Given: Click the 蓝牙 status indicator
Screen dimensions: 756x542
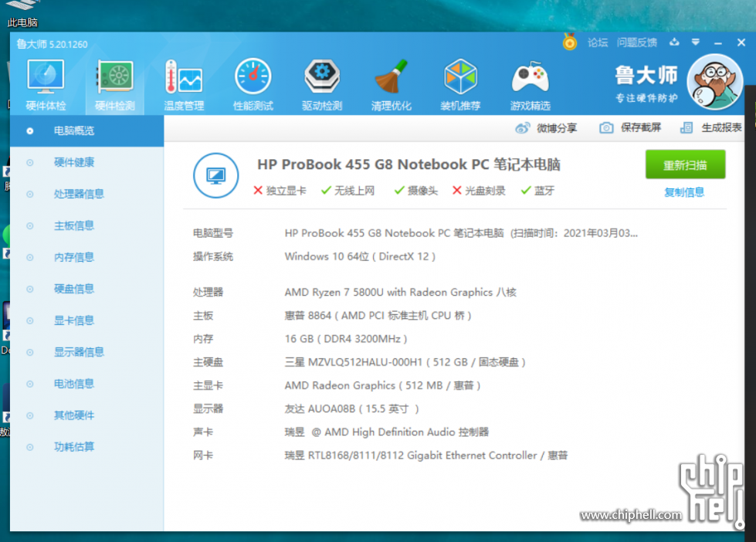Looking at the screenshot, I should [x=537, y=191].
